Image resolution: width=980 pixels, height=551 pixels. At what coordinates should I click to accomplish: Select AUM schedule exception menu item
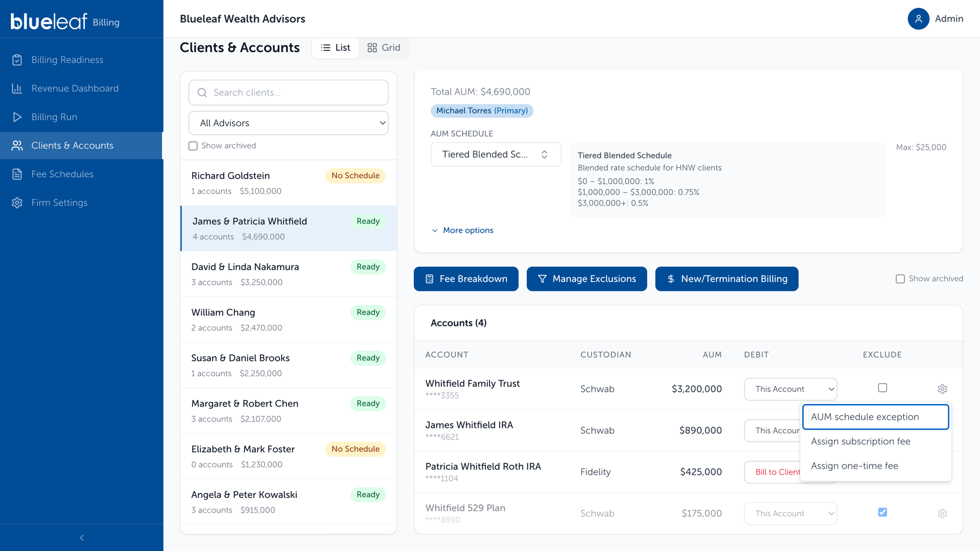pos(875,417)
